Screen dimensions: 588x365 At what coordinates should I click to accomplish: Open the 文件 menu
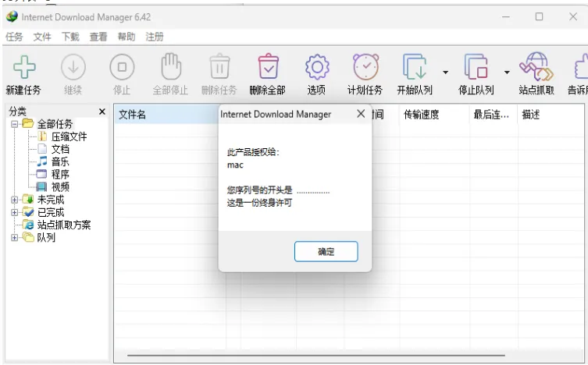tap(42, 37)
